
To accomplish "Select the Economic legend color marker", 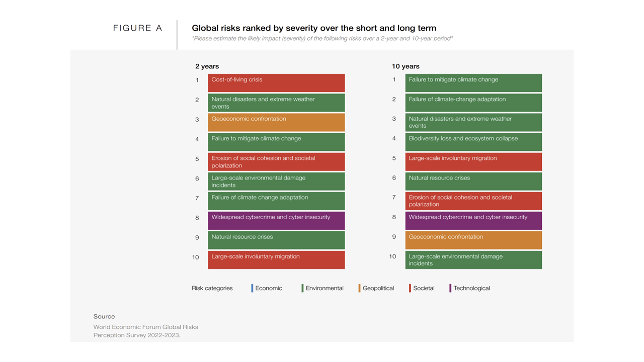I will [252, 288].
